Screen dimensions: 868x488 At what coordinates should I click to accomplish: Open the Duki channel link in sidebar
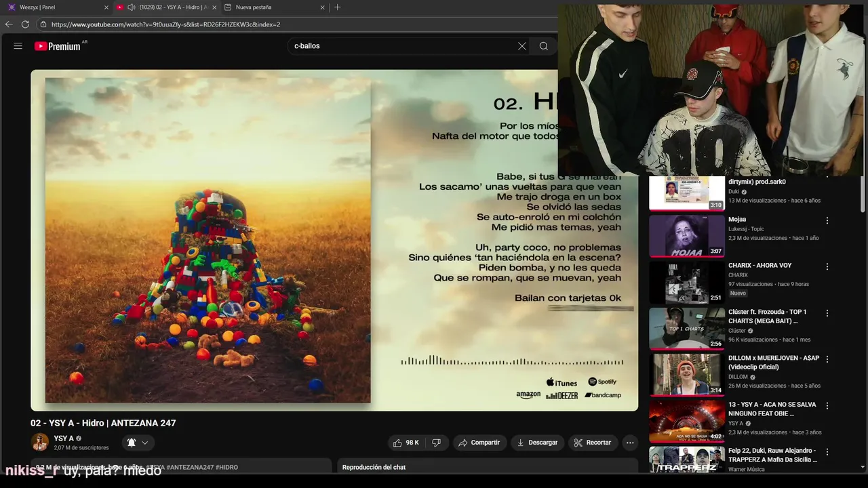(x=734, y=192)
